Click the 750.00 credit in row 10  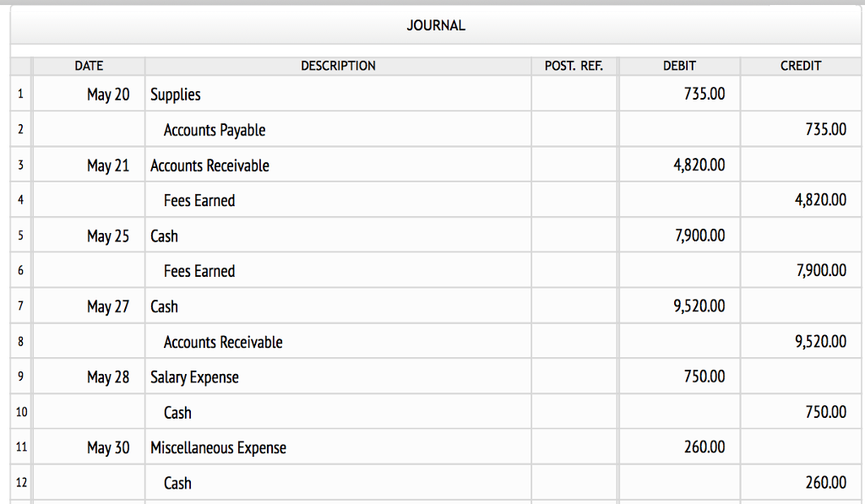802,412
